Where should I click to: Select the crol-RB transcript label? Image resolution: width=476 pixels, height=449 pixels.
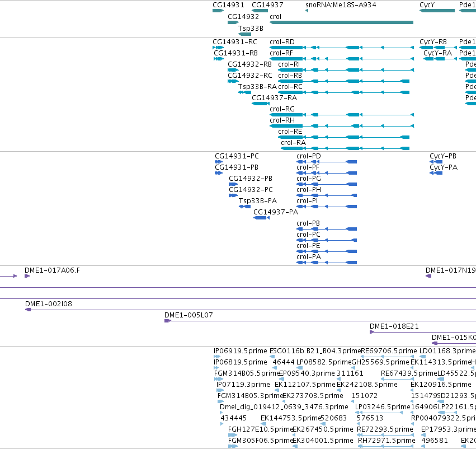(290, 76)
